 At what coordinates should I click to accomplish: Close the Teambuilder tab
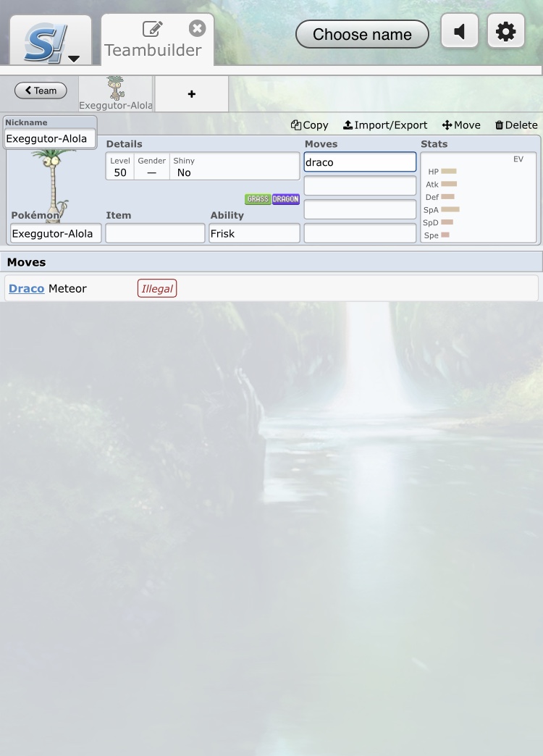click(197, 28)
